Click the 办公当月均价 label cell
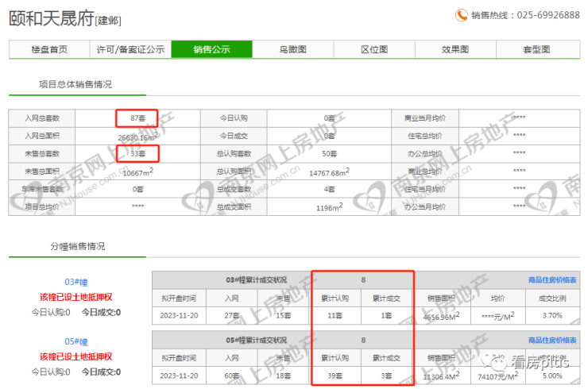 tap(425, 206)
